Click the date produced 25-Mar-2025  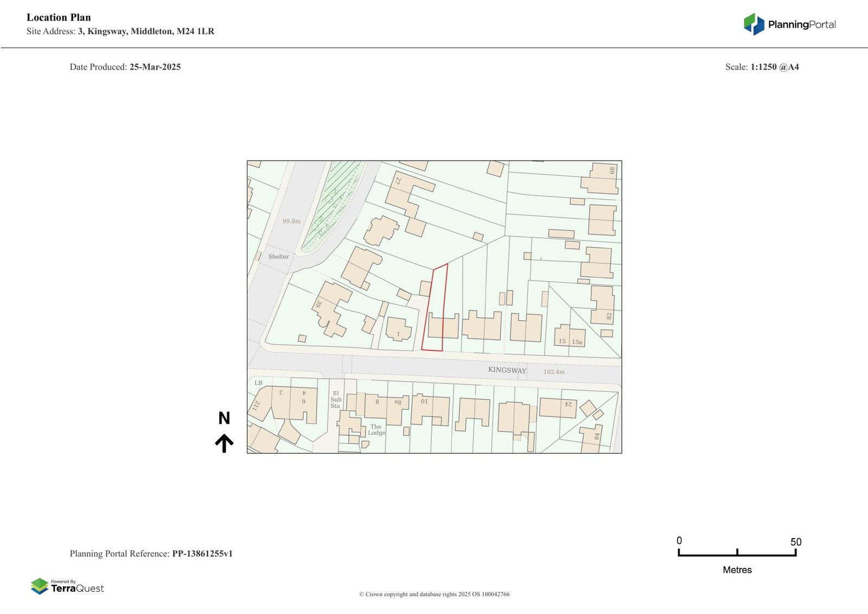click(x=155, y=67)
